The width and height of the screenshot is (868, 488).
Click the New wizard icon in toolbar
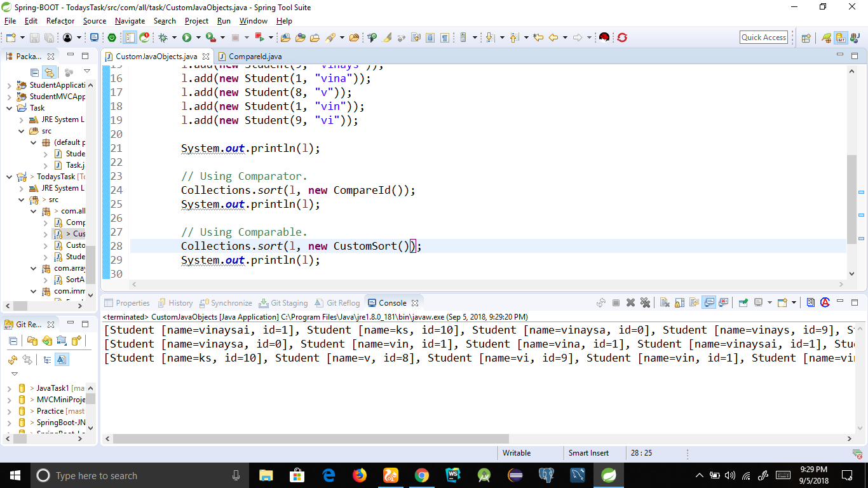point(11,37)
